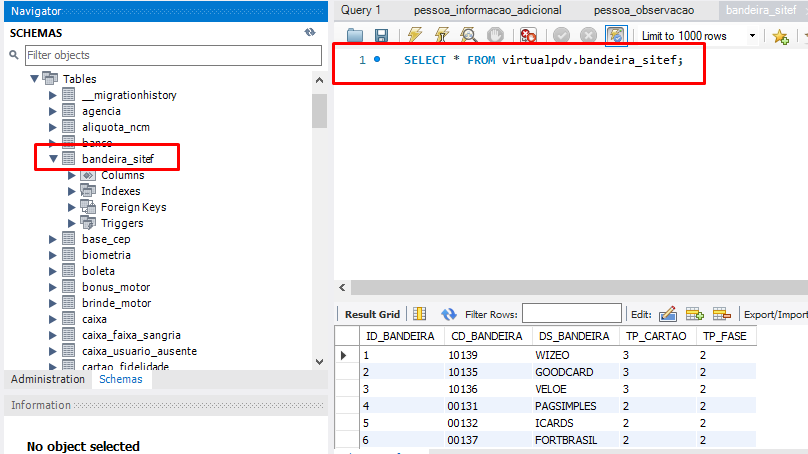Expand Indexes under bandeira_sitef

point(72,191)
